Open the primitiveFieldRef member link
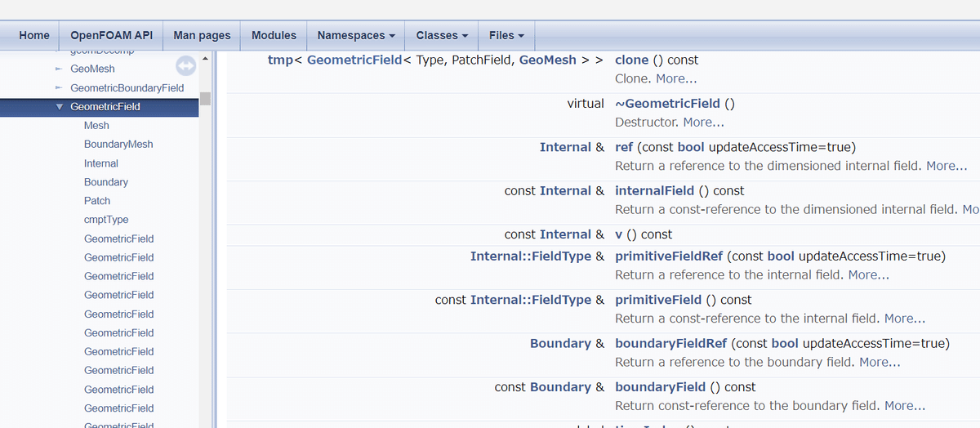Image resolution: width=980 pixels, height=428 pixels. click(x=669, y=256)
